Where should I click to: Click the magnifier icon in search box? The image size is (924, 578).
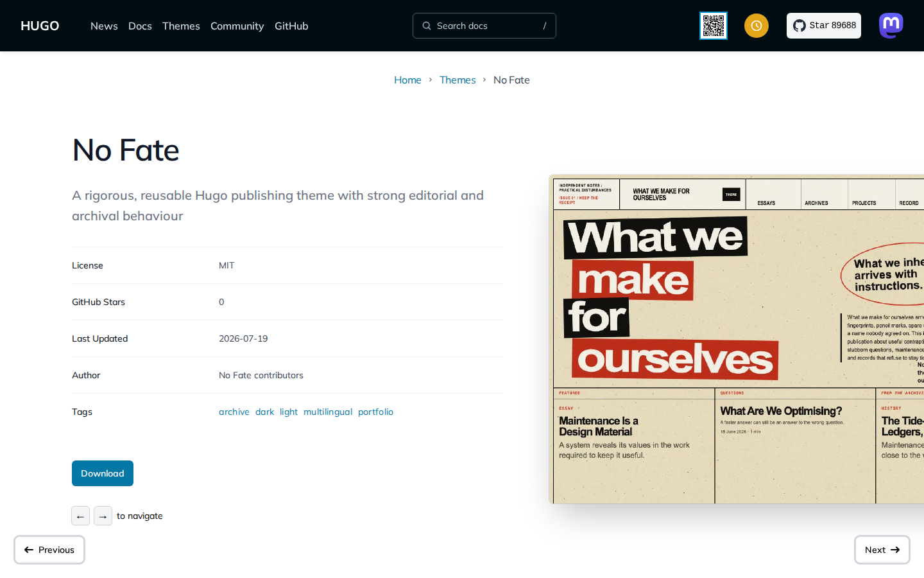click(x=427, y=26)
